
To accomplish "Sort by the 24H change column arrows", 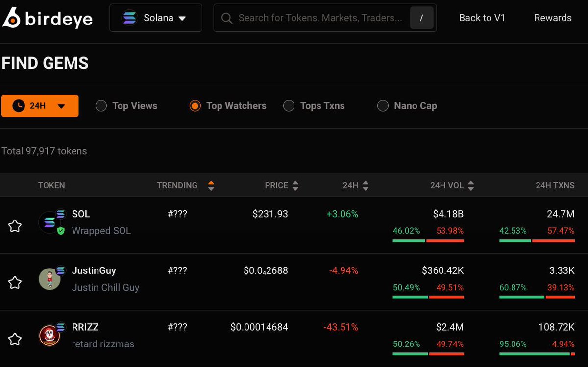I will (x=366, y=186).
